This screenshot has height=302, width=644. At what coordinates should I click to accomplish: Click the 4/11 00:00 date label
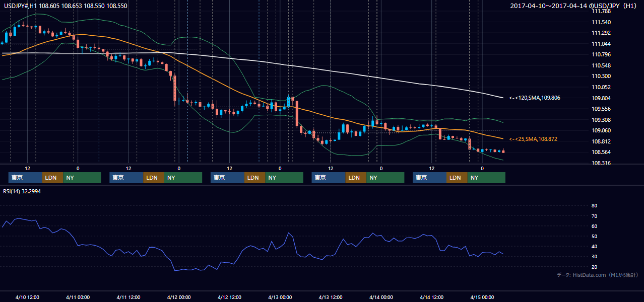78,297
